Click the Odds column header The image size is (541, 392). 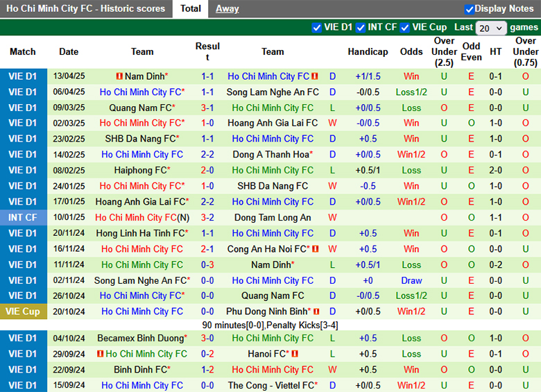point(411,52)
